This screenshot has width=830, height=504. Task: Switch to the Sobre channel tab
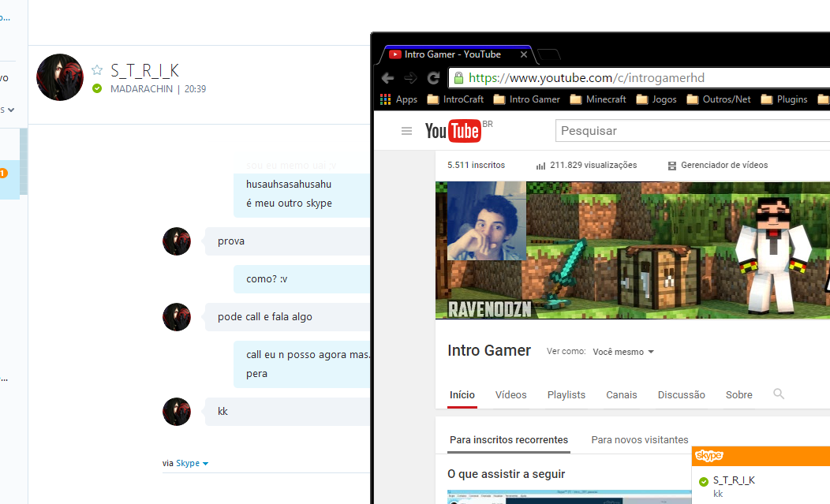click(x=739, y=395)
